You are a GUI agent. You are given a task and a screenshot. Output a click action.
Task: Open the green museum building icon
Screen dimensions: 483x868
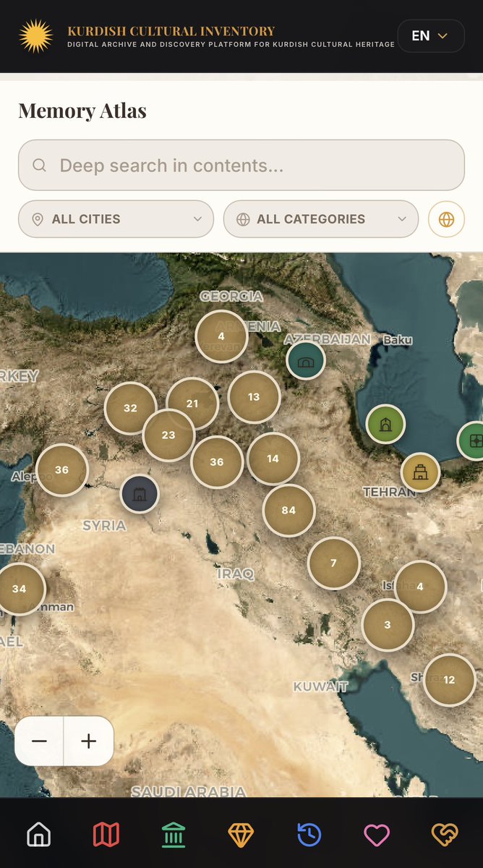(x=174, y=835)
